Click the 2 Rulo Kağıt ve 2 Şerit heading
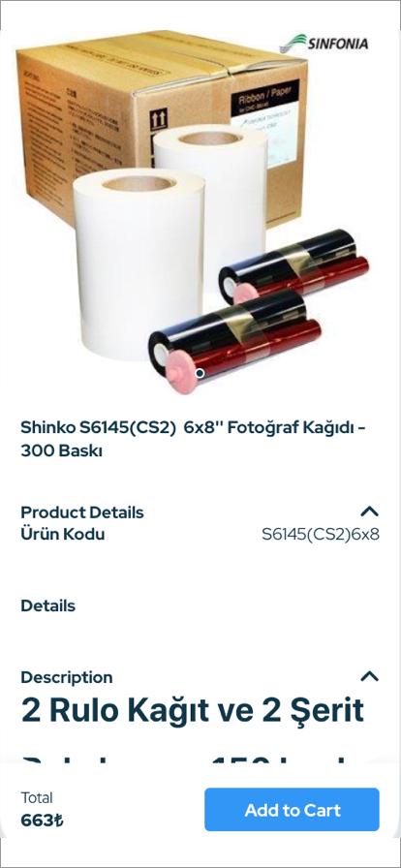This screenshot has height=868, width=401. click(192, 711)
